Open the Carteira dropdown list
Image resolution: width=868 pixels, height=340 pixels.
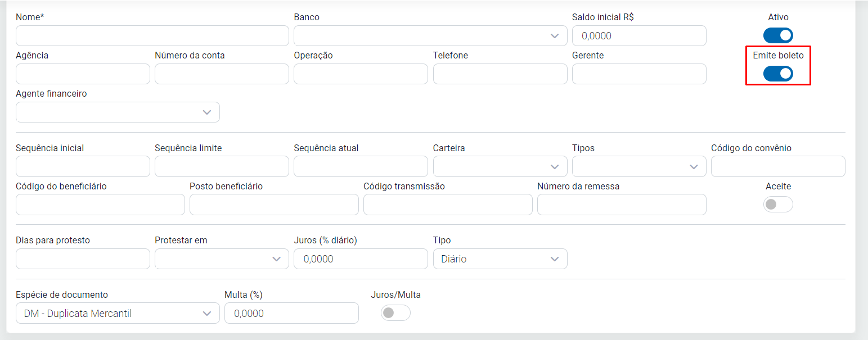click(x=500, y=166)
